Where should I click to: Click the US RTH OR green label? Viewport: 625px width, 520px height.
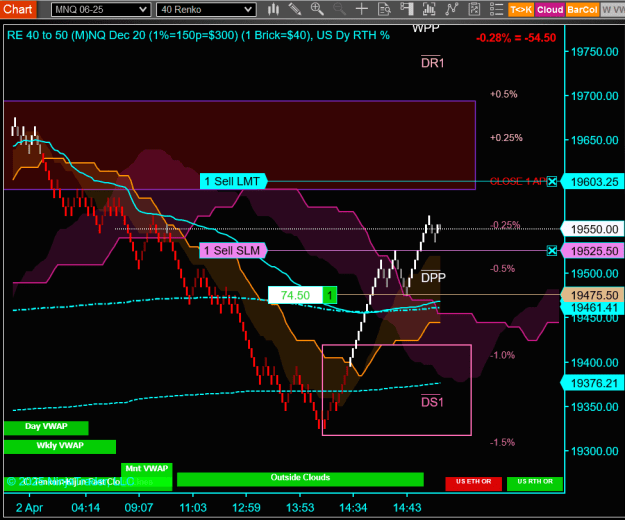535,483
